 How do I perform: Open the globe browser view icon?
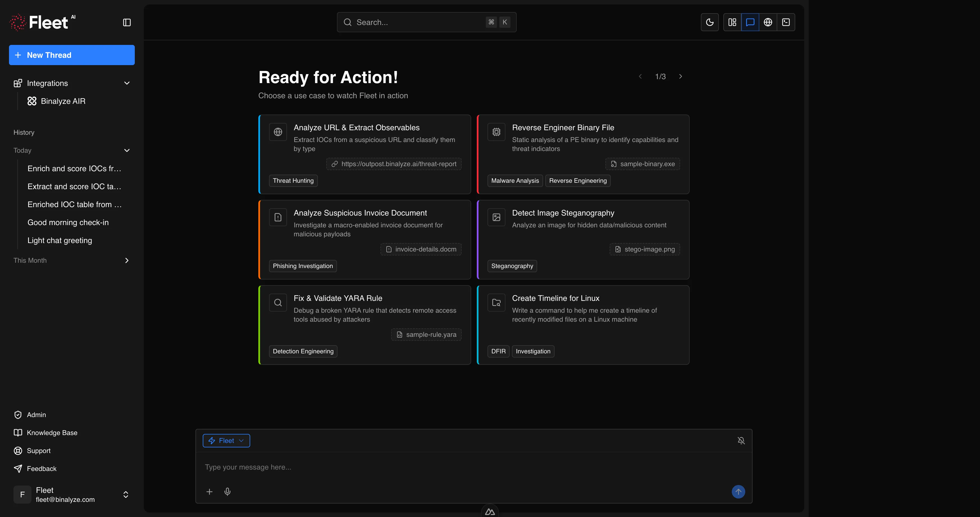coord(768,22)
